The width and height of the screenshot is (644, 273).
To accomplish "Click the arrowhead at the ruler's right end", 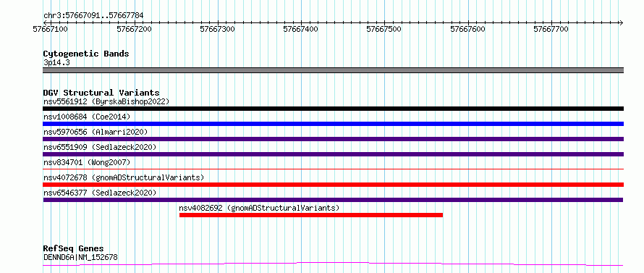I will [x=621, y=22].
